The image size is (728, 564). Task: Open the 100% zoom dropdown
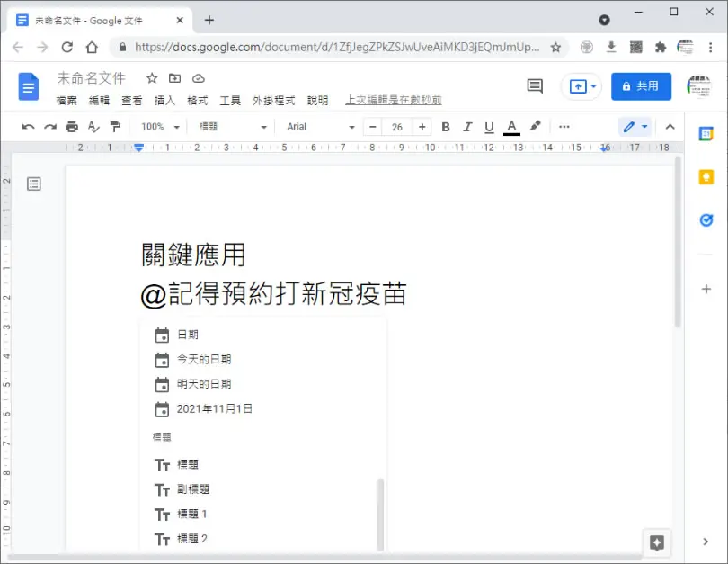pos(160,126)
